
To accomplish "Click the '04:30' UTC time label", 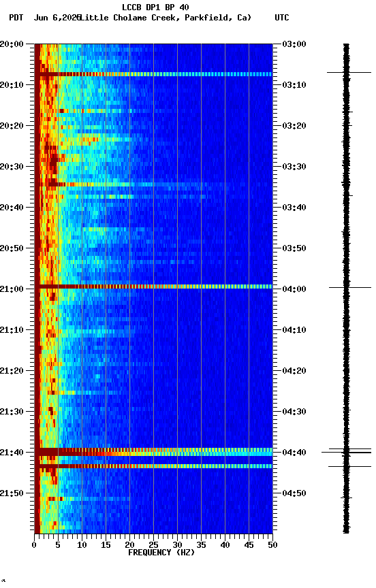I will tap(294, 412).
